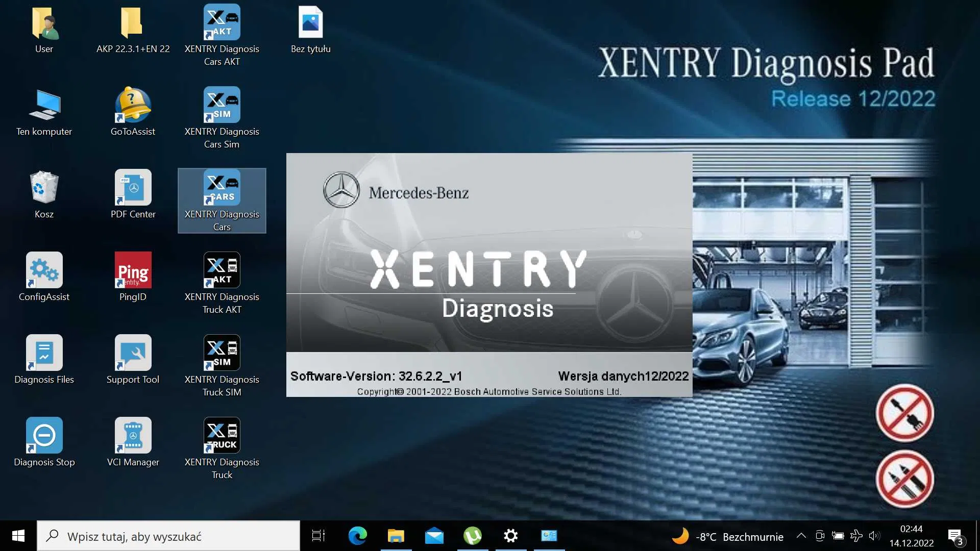980x551 pixels.
Task: Open XENTRY Diagnosis Truck desktop shortcut
Action: click(222, 436)
